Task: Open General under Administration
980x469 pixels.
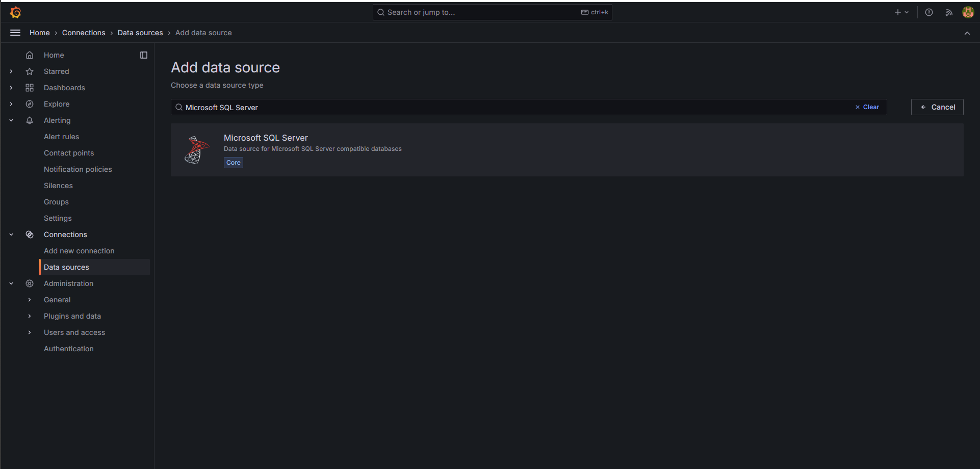Action: (57, 300)
